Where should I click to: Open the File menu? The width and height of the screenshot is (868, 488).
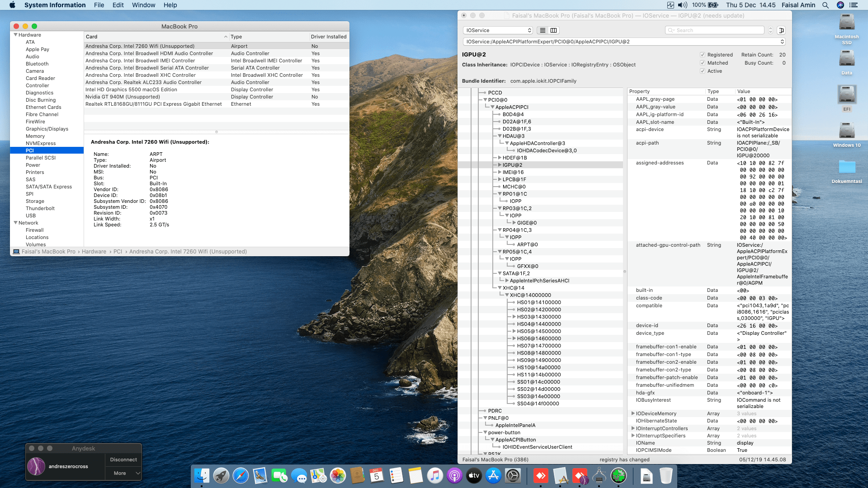[x=99, y=5]
